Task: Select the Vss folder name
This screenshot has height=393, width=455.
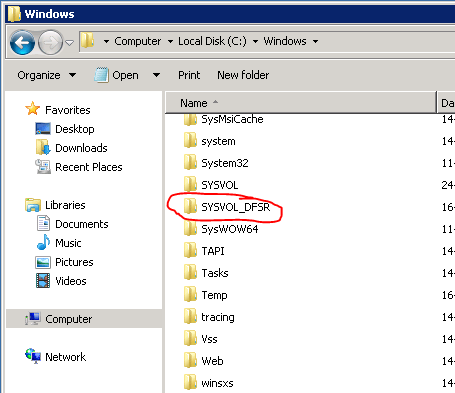Action: click(x=209, y=339)
